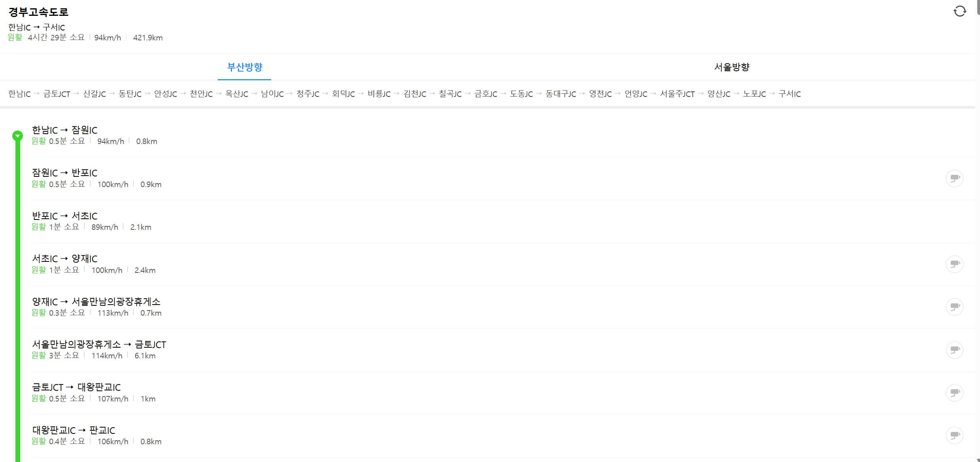Image resolution: width=980 pixels, height=462 pixels.
Task: Select the 반포IC → 서초IC section
Action: [x=65, y=216]
